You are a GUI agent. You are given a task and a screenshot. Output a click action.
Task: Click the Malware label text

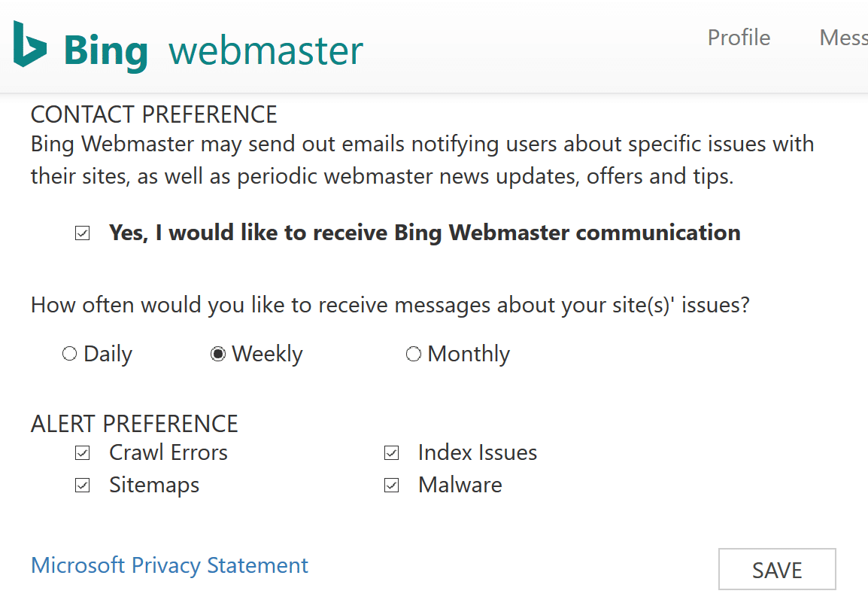tap(460, 485)
